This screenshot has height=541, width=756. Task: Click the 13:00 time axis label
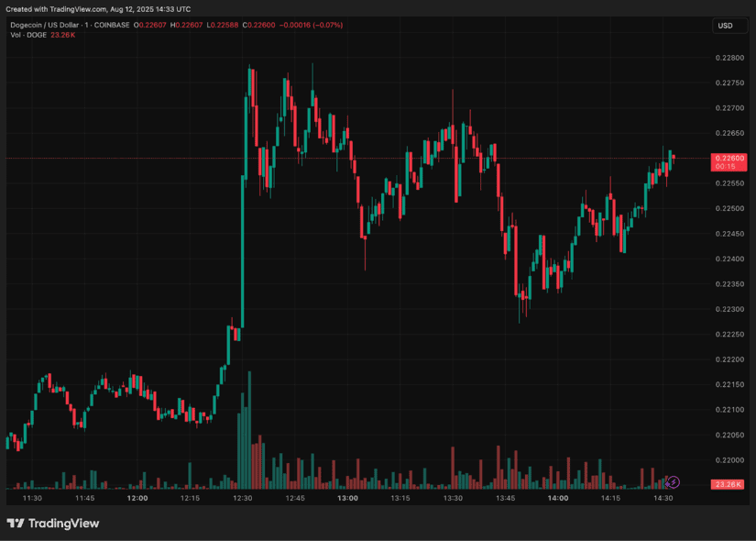pos(347,498)
